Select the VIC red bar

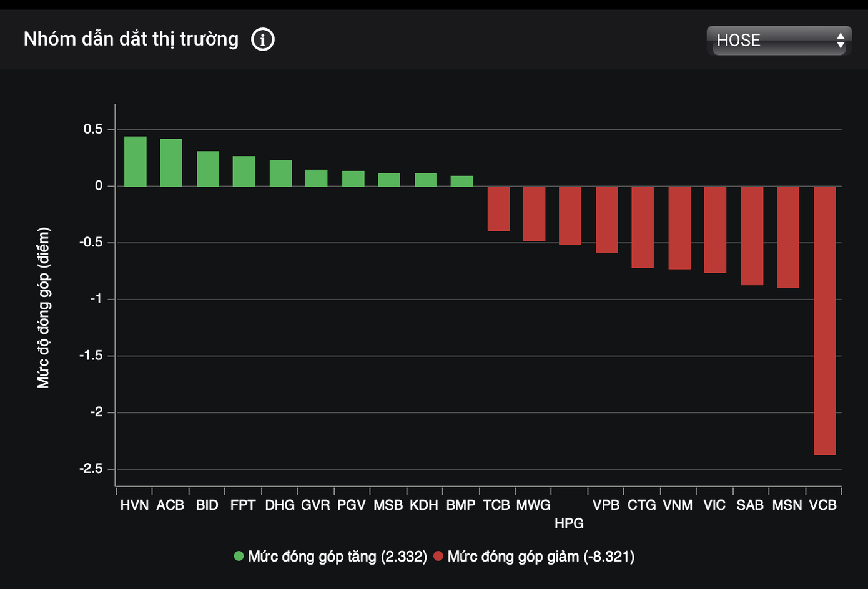coord(715,230)
